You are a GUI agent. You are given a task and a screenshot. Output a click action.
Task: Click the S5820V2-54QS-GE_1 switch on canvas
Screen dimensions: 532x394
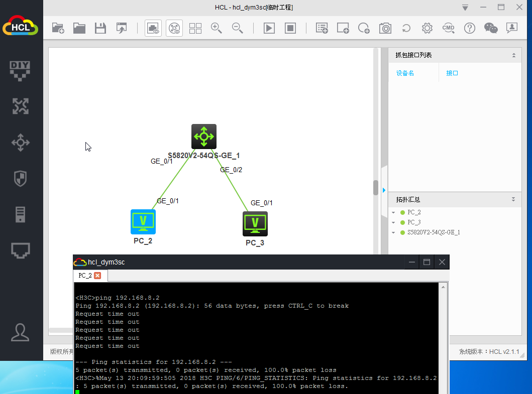pos(203,137)
